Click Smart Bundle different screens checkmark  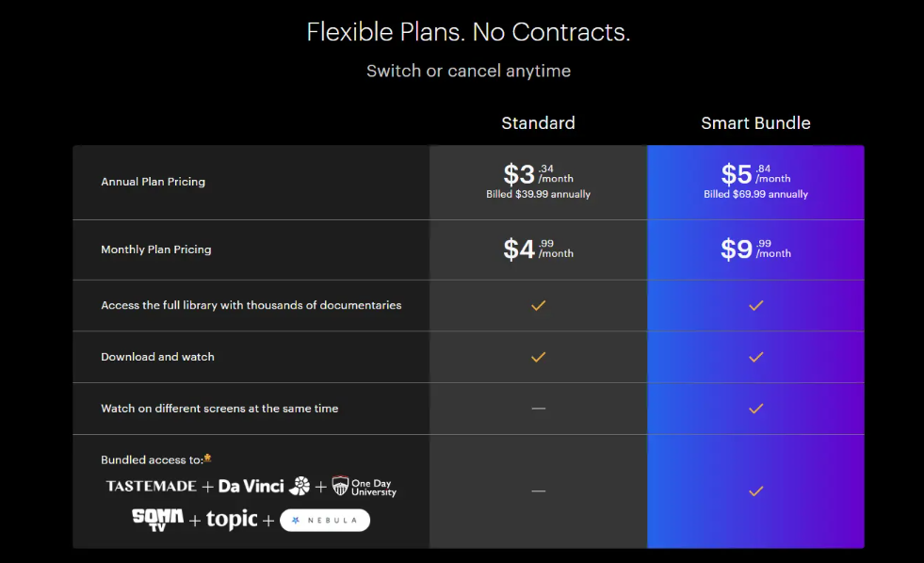(755, 408)
